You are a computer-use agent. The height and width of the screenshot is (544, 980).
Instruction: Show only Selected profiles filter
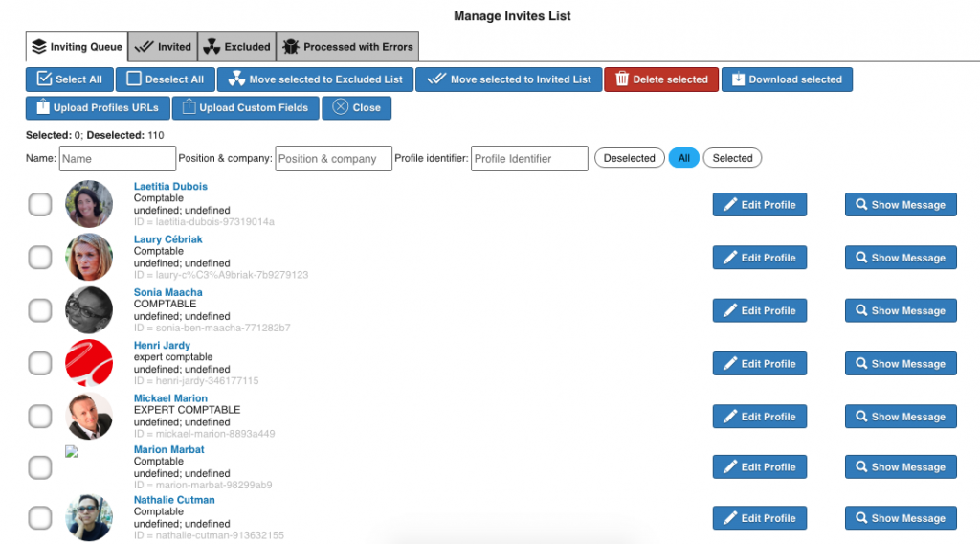pos(732,158)
